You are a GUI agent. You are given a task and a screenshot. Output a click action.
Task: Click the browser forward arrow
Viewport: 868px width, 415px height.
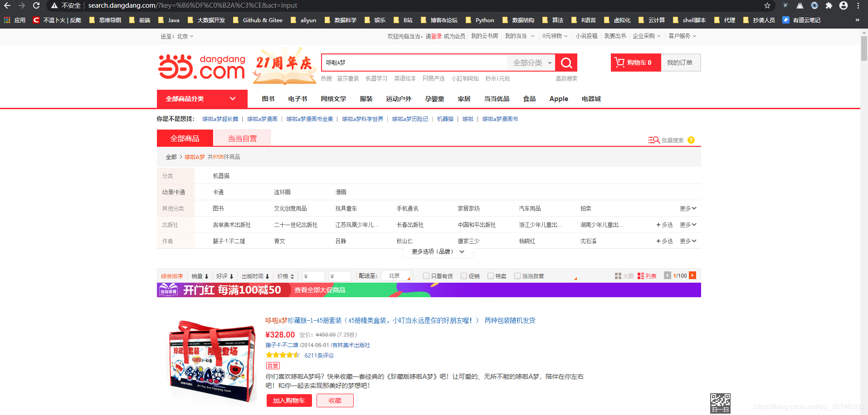(x=22, y=5)
